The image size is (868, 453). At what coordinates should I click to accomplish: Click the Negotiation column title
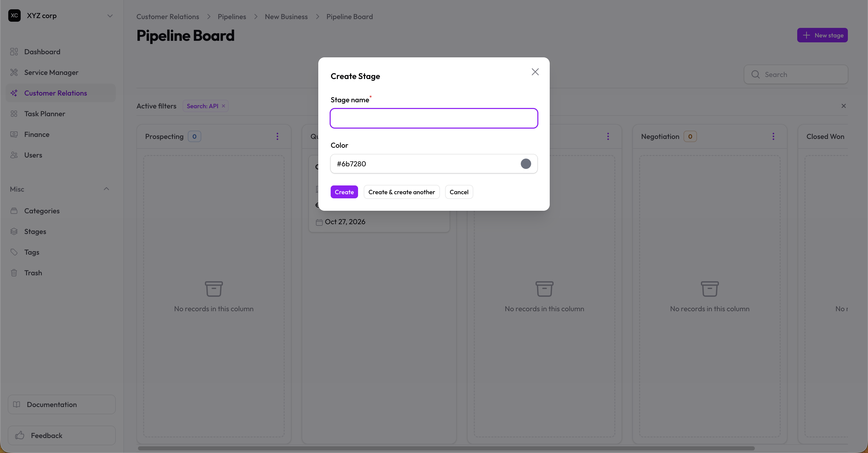(660, 136)
